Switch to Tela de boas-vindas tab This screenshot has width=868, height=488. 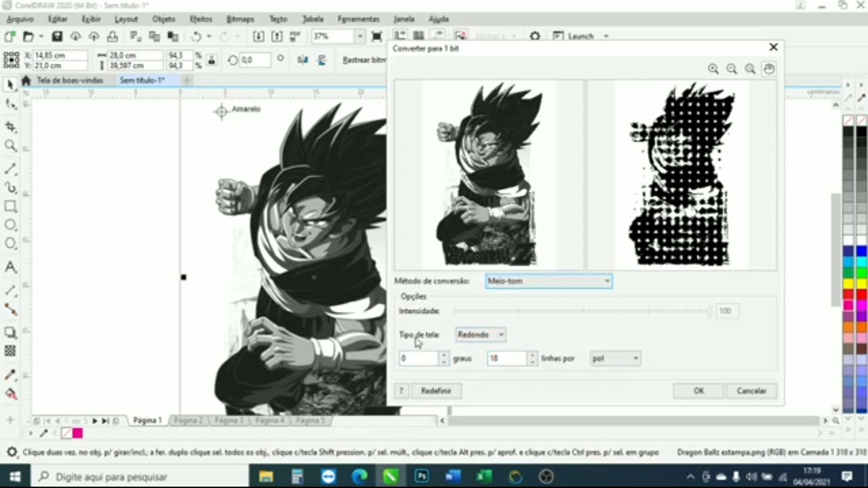pos(70,80)
